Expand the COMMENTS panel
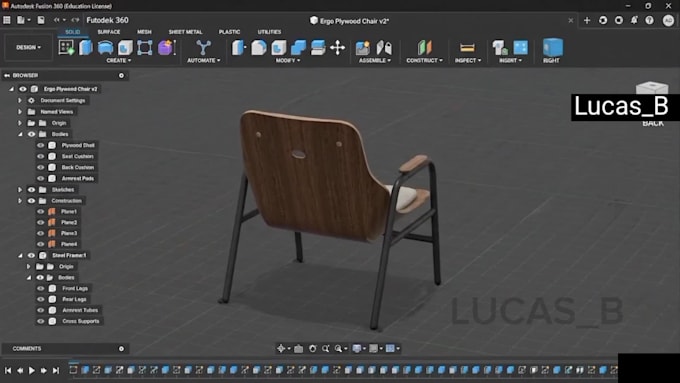 pyautogui.click(x=121, y=349)
